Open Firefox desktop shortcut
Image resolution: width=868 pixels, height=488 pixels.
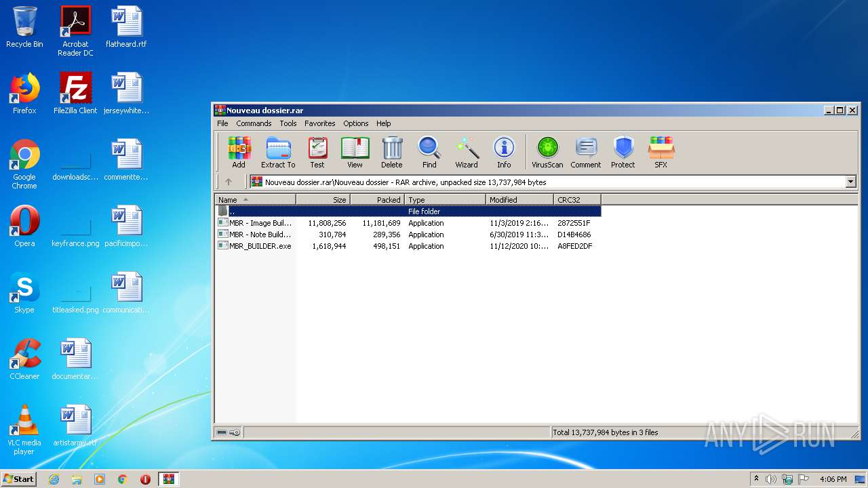(24, 94)
